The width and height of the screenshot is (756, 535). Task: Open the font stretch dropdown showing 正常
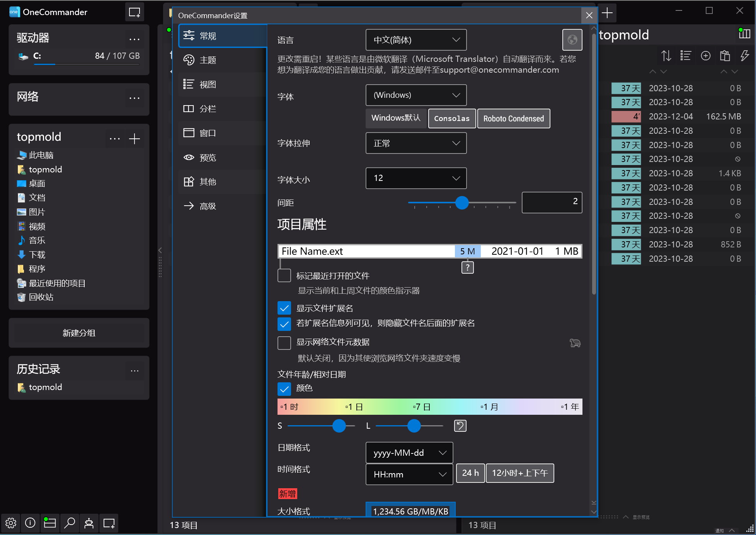416,143
